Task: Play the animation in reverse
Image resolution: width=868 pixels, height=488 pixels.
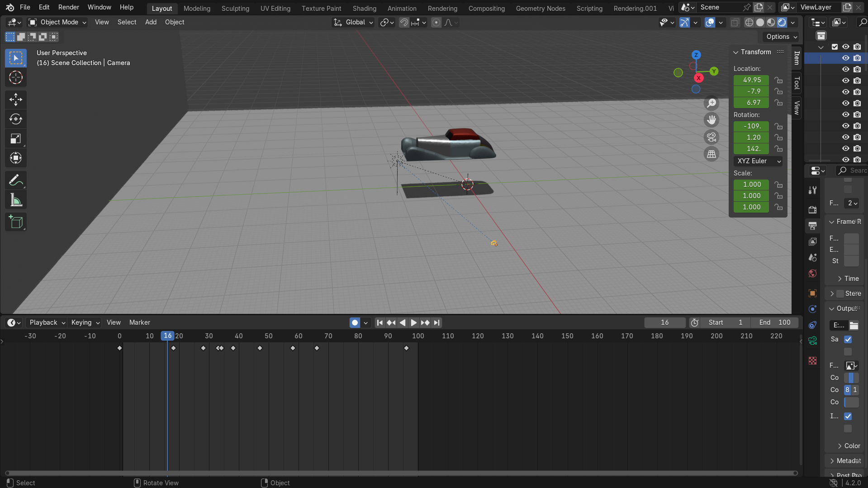Action: [403, 322]
